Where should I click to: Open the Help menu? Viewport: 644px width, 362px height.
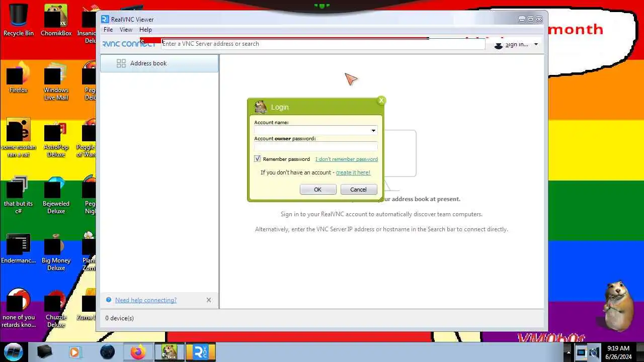145,30
